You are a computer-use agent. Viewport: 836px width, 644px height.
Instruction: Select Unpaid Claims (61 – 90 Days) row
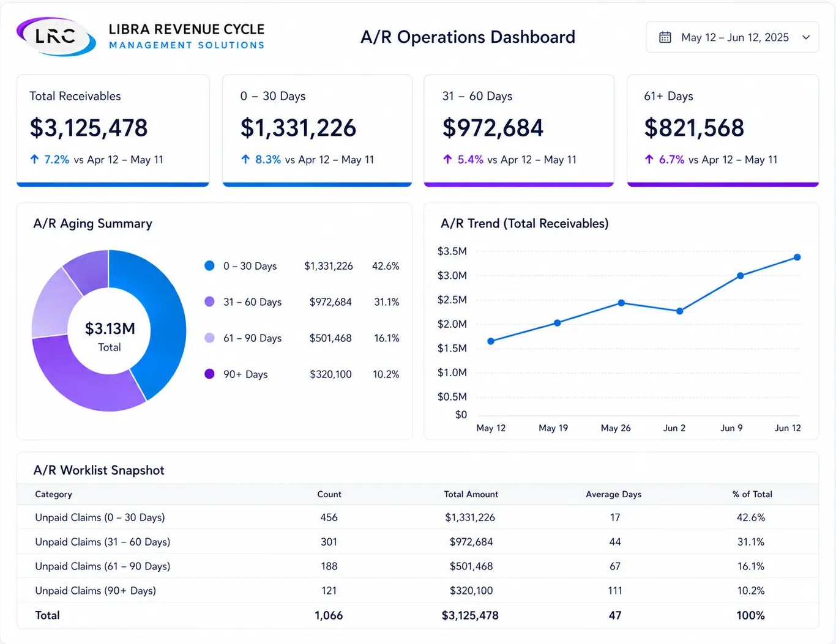(418, 566)
